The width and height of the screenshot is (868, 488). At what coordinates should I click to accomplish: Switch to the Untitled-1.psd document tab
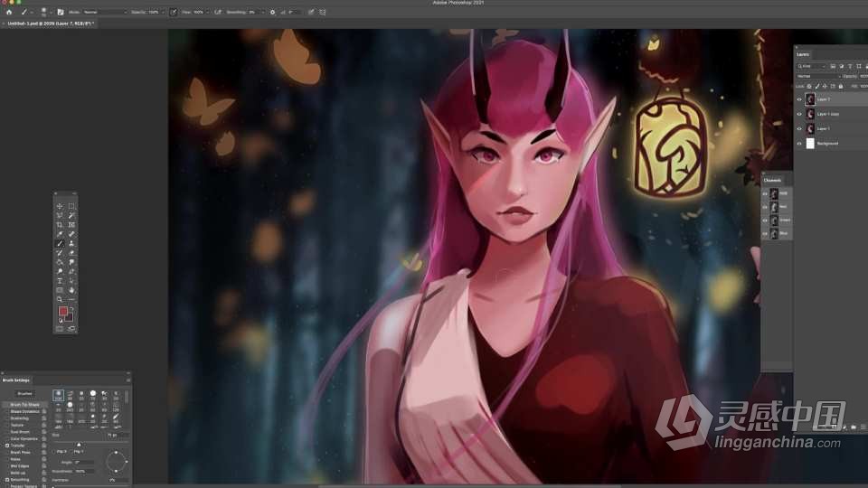(x=50, y=23)
